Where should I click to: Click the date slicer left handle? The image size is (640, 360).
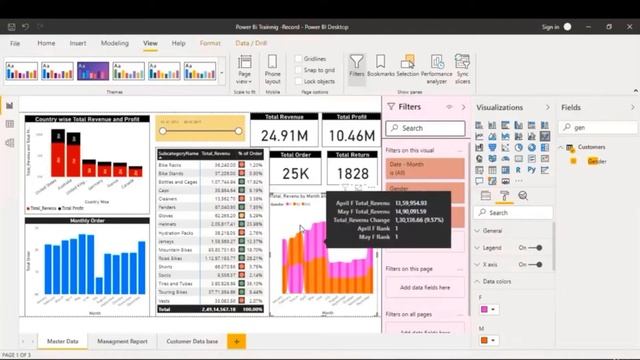click(x=163, y=131)
